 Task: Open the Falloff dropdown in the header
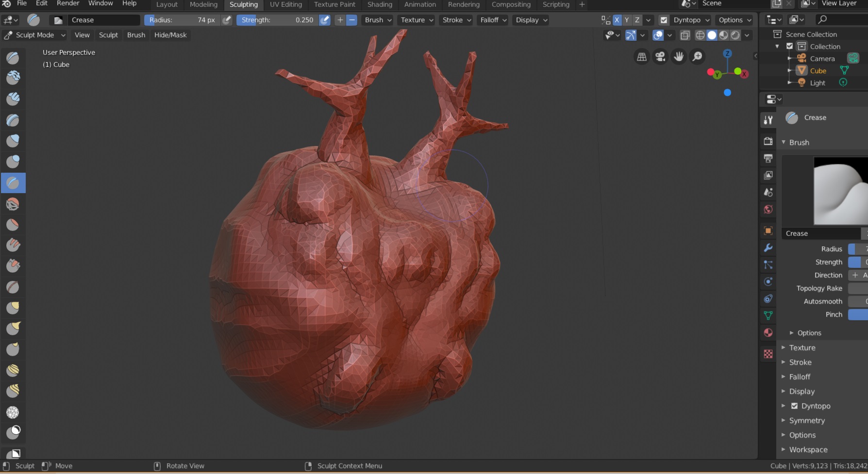tap(493, 20)
